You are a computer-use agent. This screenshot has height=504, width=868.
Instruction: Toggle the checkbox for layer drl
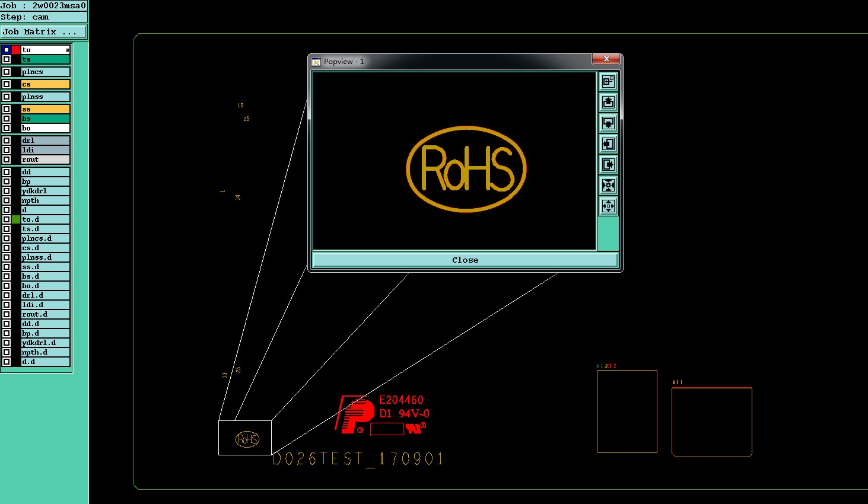click(x=7, y=141)
